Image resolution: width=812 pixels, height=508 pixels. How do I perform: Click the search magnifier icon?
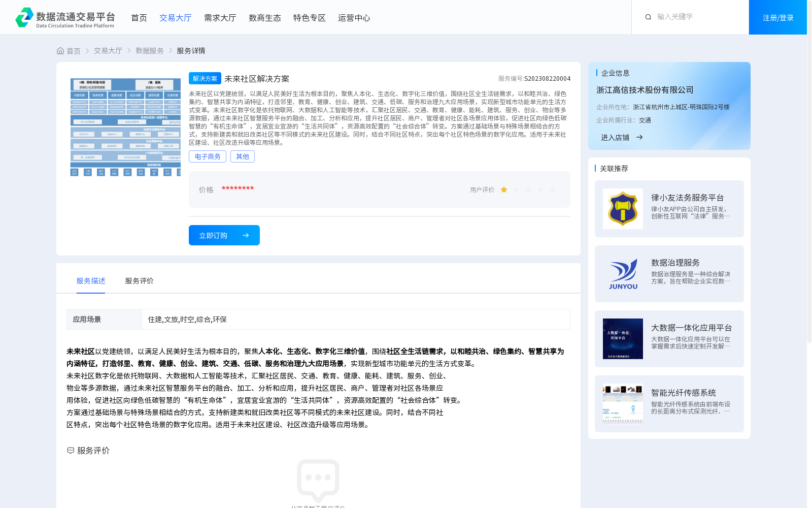(648, 17)
